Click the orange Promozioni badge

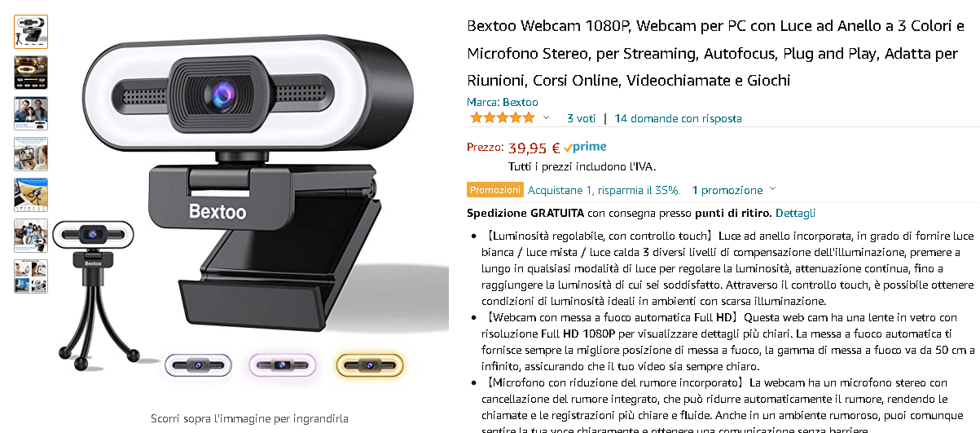pos(495,190)
